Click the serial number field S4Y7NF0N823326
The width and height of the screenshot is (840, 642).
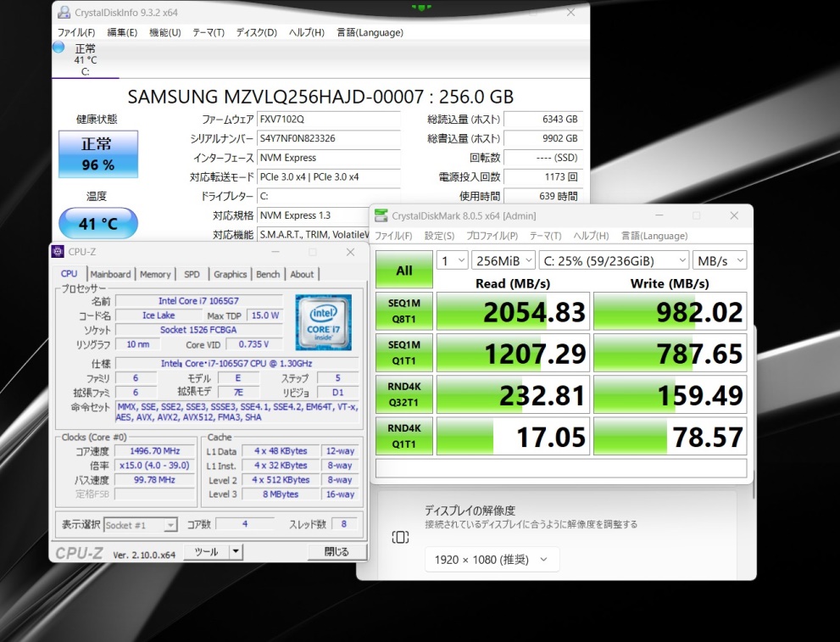(328, 139)
